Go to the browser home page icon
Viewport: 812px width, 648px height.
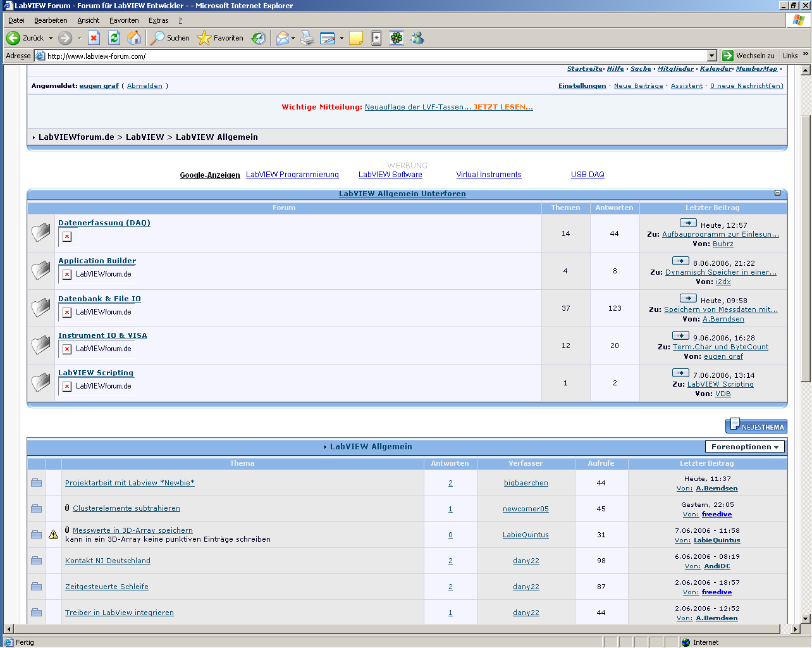(x=134, y=38)
